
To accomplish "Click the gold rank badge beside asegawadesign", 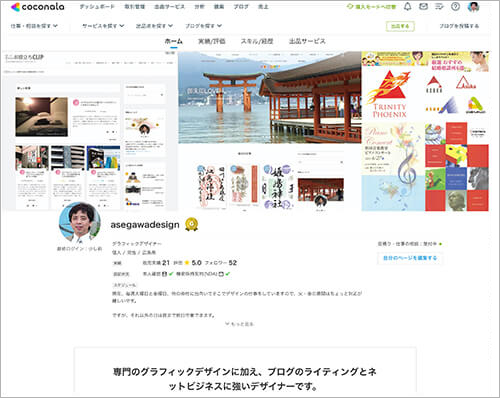I will coord(191,224).
